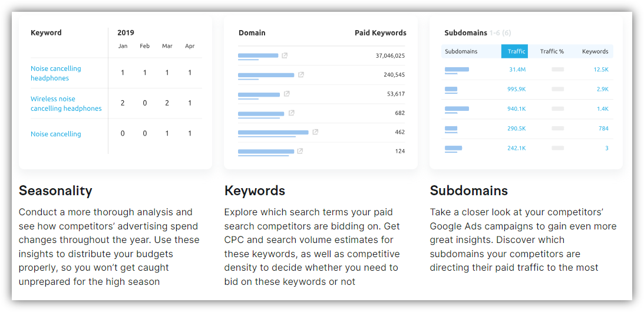
Task: Sort by Traffic % column header
Action: [x=552, y=51]
